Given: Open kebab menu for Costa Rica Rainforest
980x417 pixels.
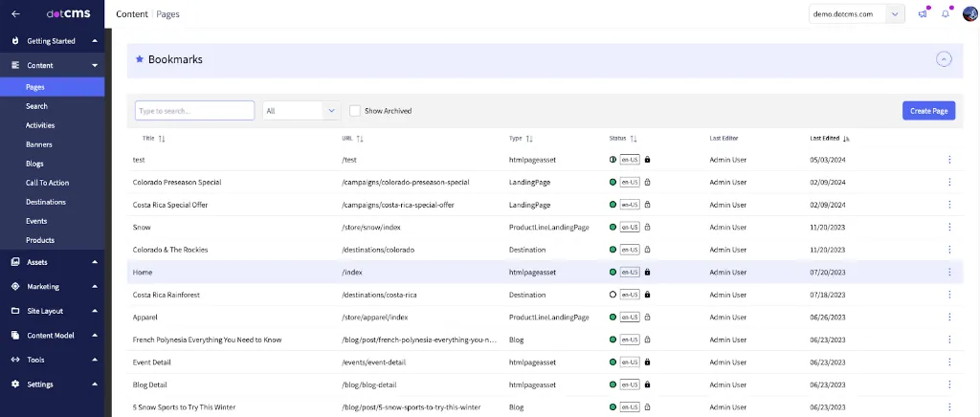Looking at the screenshot, I should (x=949, y=295).
